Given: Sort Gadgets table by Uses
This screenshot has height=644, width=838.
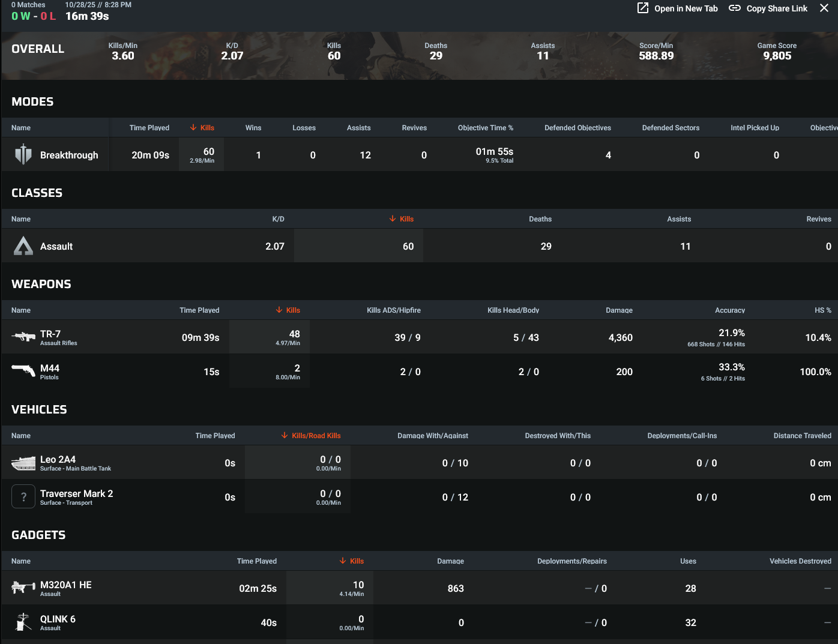Looking at the screenshot, I should coord(689,561).
